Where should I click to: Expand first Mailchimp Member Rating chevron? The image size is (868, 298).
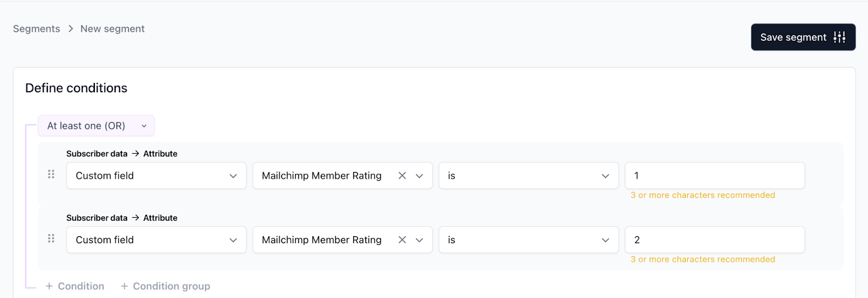[419, 176]
